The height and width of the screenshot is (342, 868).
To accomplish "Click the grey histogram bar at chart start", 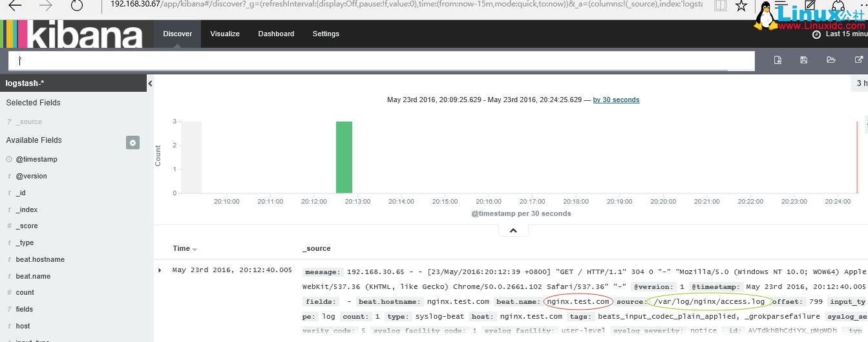I will (192, 157).
